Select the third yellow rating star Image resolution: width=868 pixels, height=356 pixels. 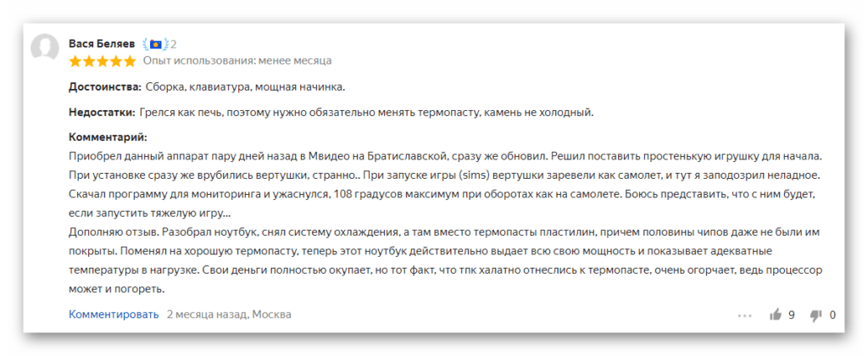102,61
